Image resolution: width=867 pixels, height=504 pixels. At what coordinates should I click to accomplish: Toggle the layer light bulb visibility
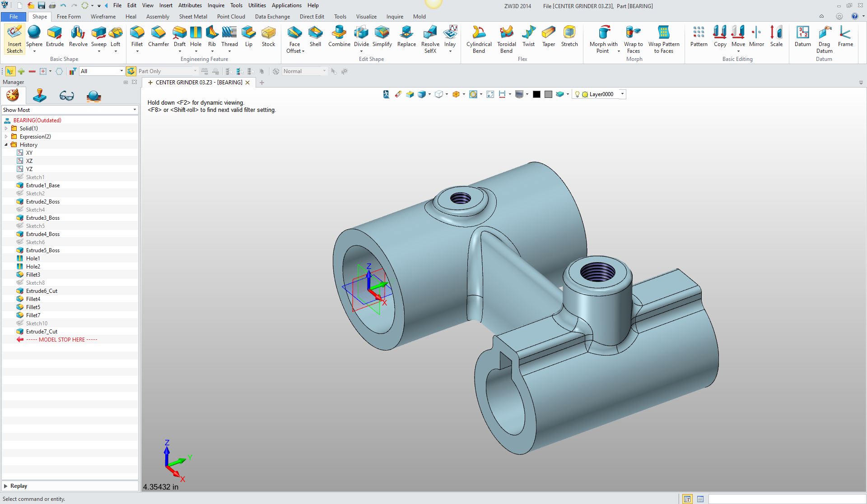point(577,94)
